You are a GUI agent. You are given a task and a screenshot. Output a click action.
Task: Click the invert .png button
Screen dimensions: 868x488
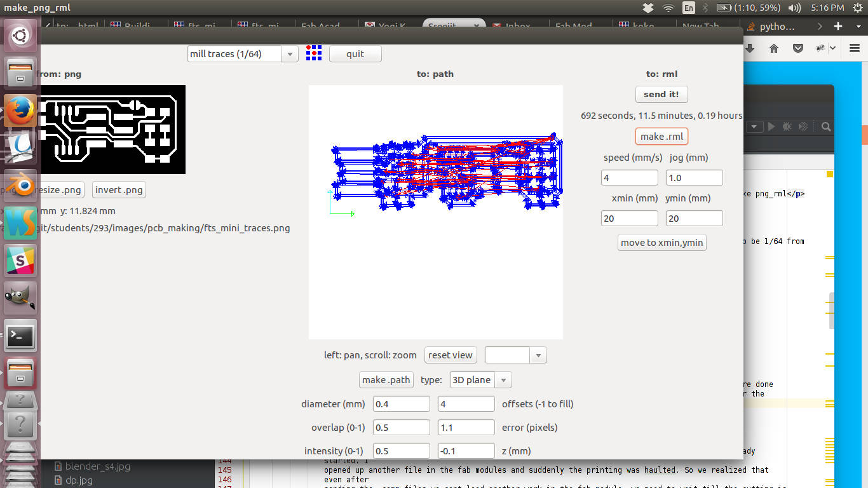coord(119,190)
